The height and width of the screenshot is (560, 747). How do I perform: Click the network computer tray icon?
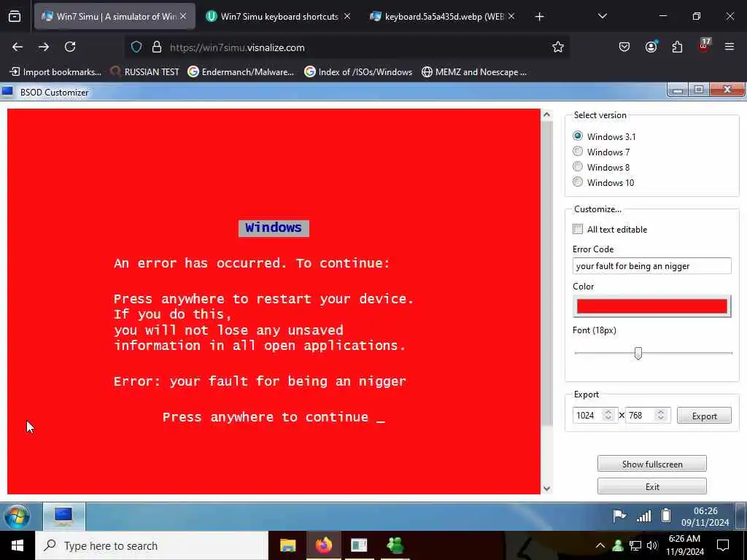pos(635,545)
